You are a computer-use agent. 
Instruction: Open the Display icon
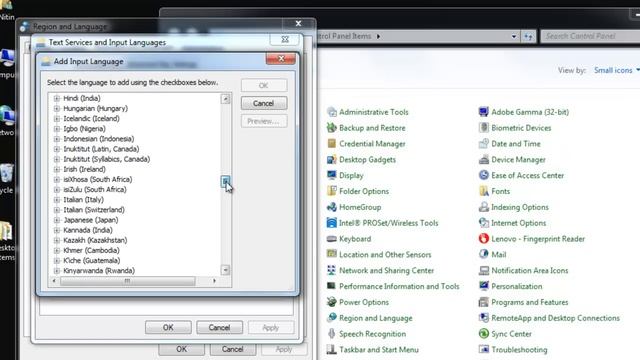[331, 176]
